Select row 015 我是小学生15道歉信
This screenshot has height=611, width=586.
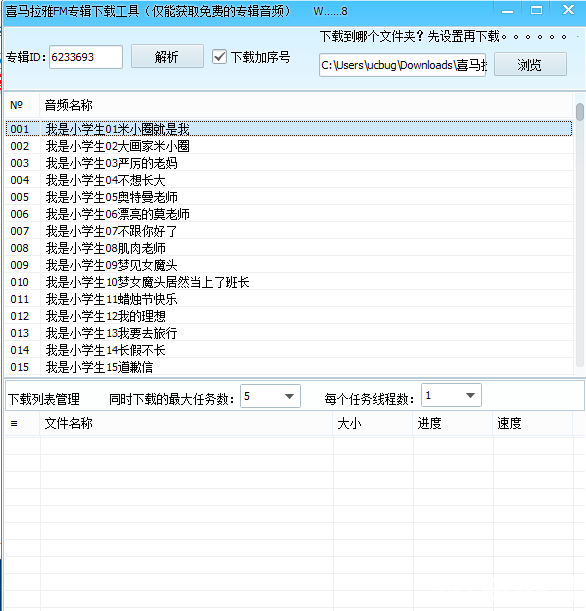coord(289,367)
